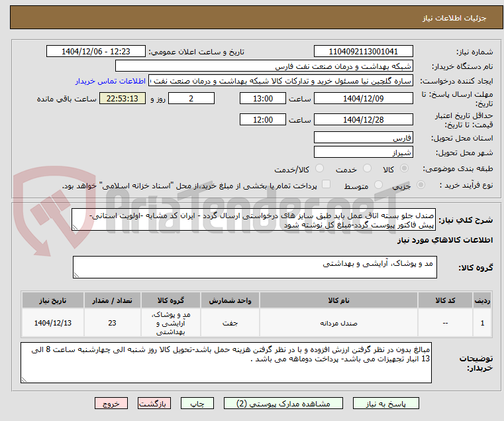Click the 'کد کالا' column header
Image resolution: width=504 pixels, height=421 pixels.
coord(445,300)
